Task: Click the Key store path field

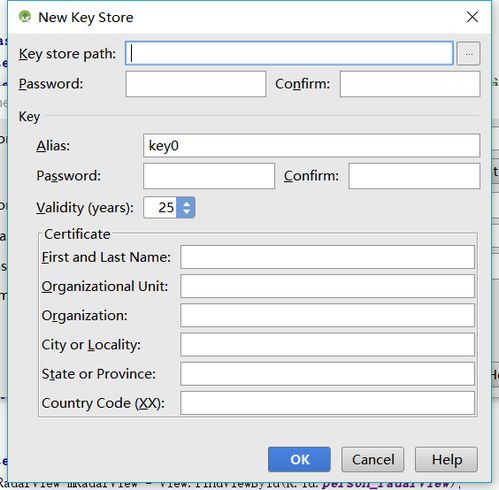Action: click(289, 53)
